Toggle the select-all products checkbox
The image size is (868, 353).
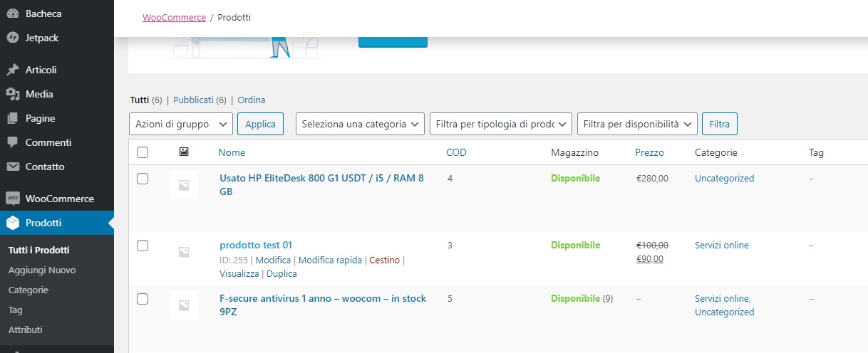(x=143, y=152)
